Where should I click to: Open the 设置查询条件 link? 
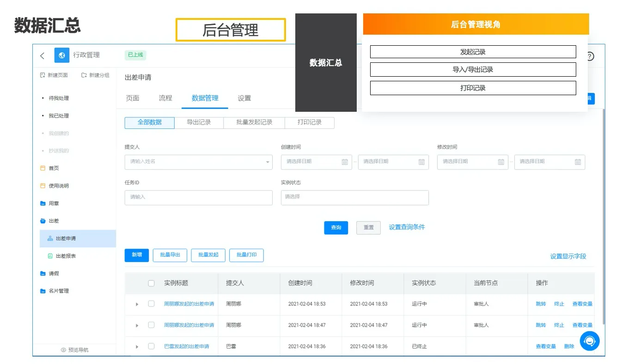click(x=407, y=227)
